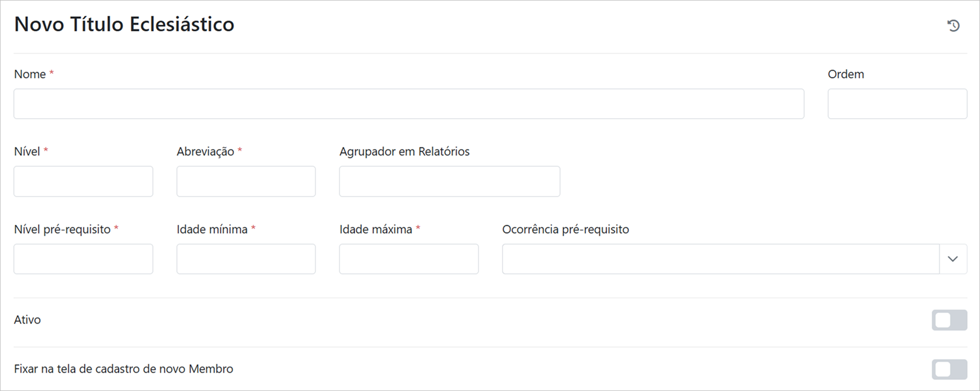Open the Ocorrência pré-requisito combo box
The image size is (980, 391).
click(x=721, y=259)
